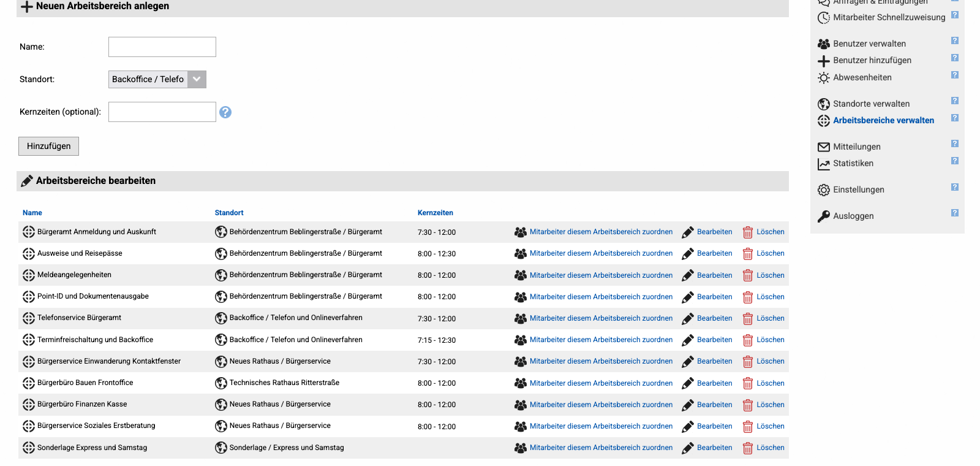Click the plus icon next to Benutzer hinzufügen
Screen dimensions: 980x466
pos(824,61)
